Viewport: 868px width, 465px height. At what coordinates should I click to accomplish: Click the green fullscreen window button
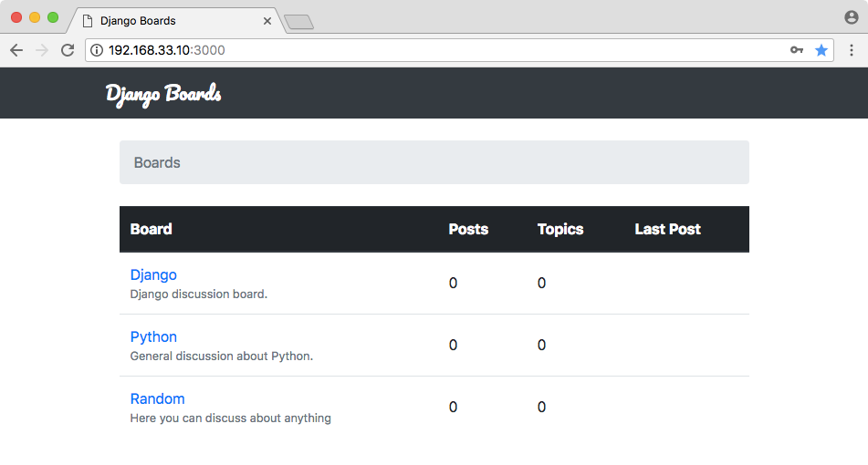coord(53,17)
